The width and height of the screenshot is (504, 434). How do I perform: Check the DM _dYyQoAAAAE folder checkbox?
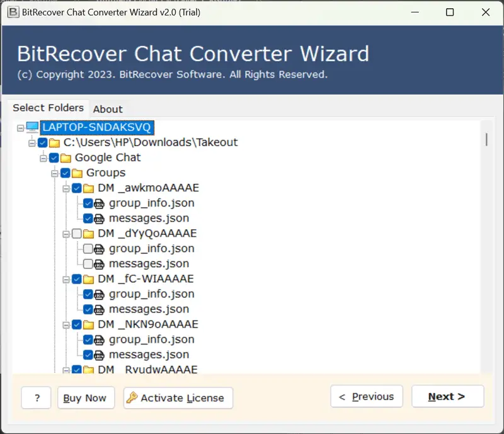click(x=77, y=234)
